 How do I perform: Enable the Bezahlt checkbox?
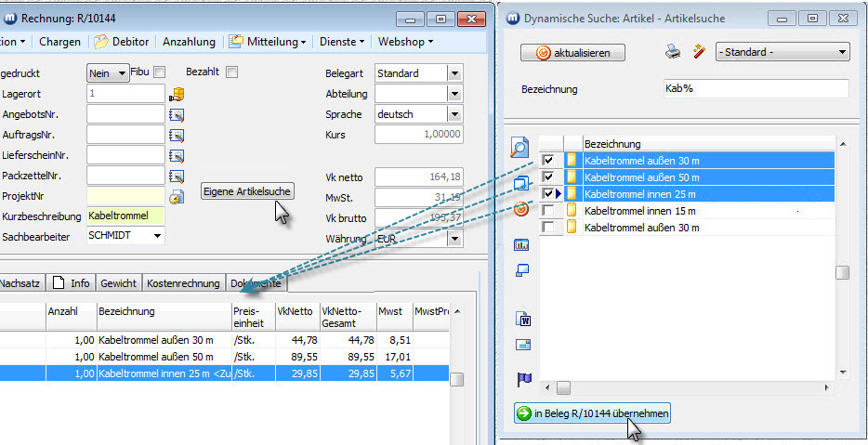pyautogui.click(x=231, y=72)
